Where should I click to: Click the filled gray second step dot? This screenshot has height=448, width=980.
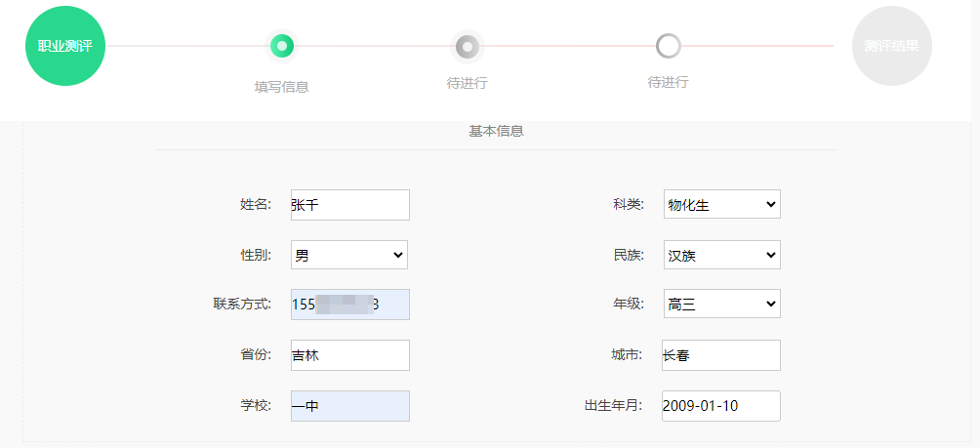(468, 46)
